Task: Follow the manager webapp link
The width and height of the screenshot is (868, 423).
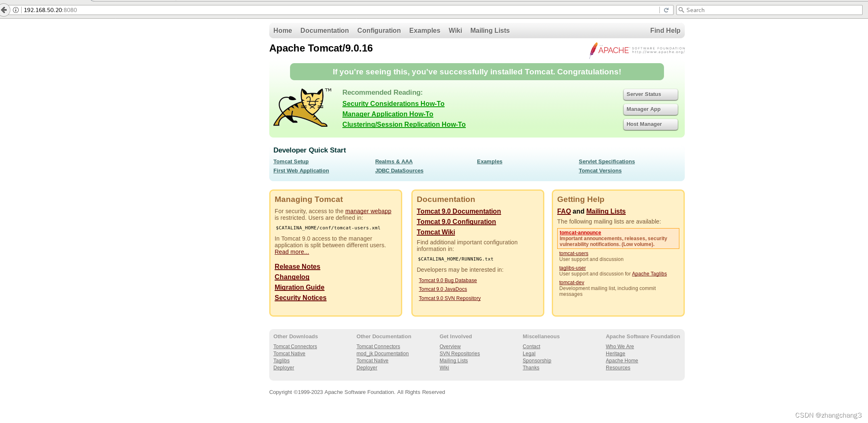Action: point(368,211)
